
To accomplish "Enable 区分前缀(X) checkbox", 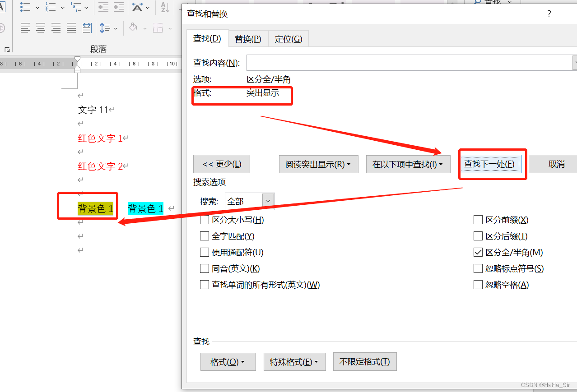I will [478, 220].
